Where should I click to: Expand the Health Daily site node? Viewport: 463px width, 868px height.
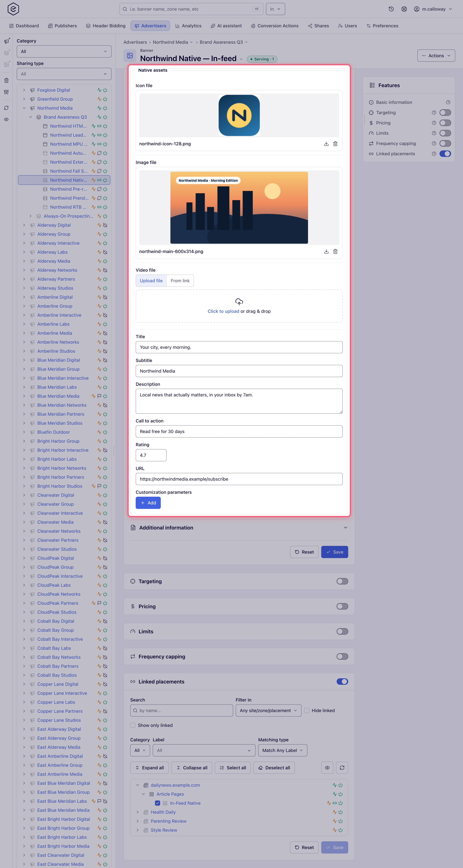[x=137, y=812]
